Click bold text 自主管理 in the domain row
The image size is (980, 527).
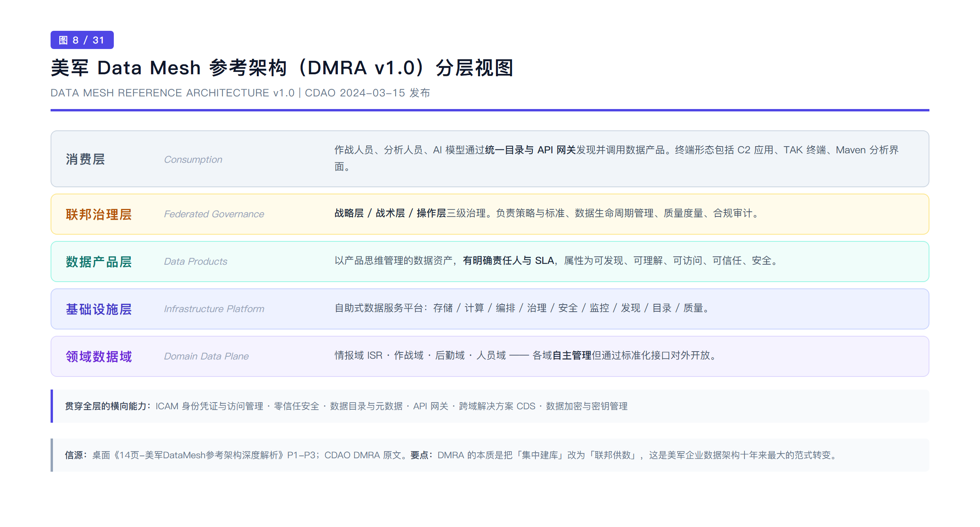pos(571,356)
